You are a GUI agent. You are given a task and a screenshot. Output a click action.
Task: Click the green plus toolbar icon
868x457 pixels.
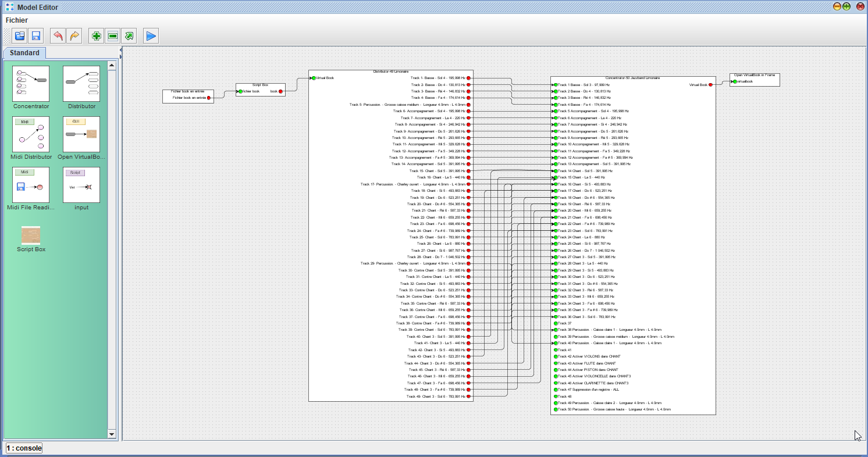(x=97, y=36)
